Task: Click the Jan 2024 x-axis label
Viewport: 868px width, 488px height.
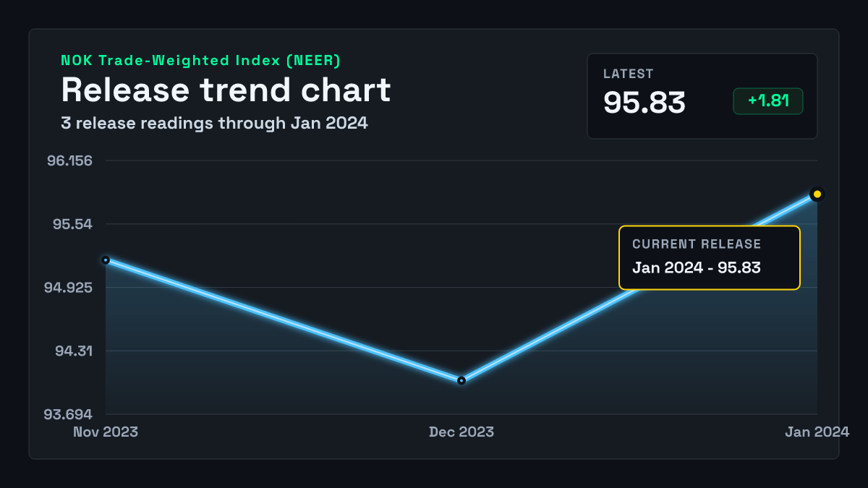Action: coord(817,432)
